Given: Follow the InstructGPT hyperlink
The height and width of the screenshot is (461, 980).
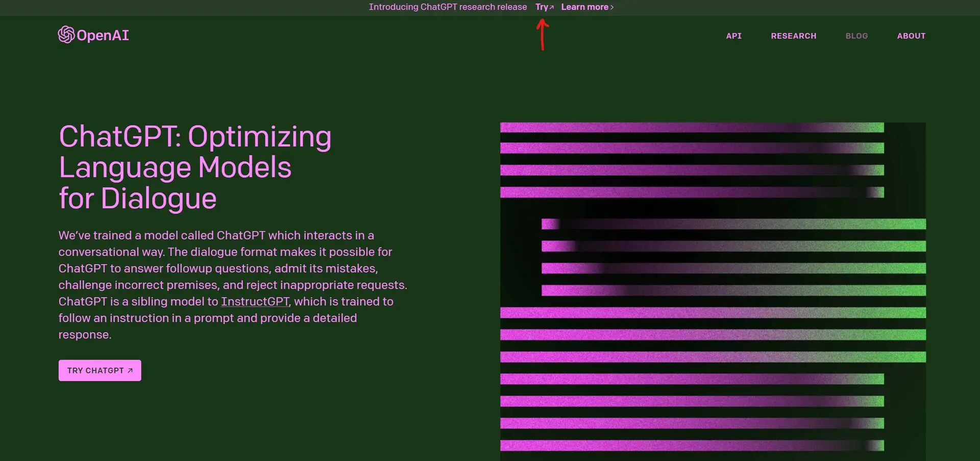Looking at the screenshot, I should 255,302.
